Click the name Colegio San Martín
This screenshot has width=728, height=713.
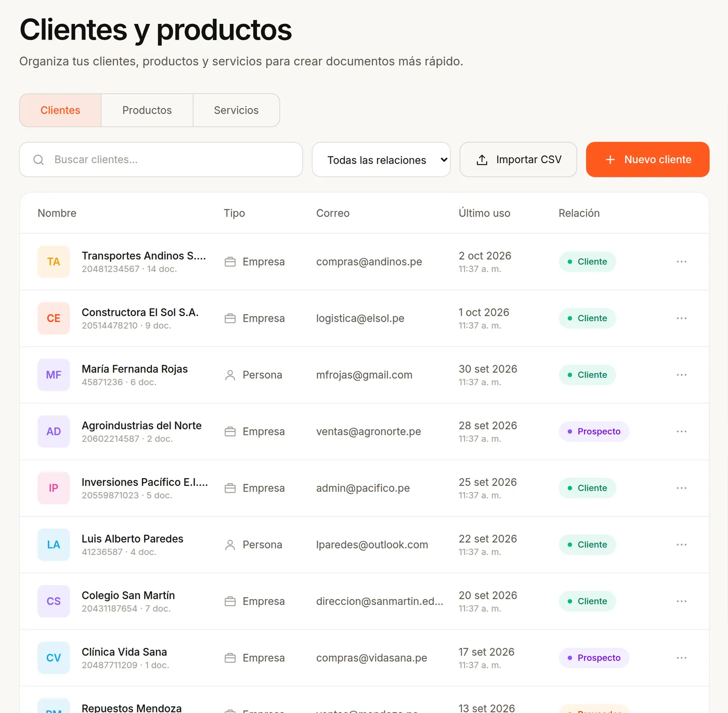[128, 596]
